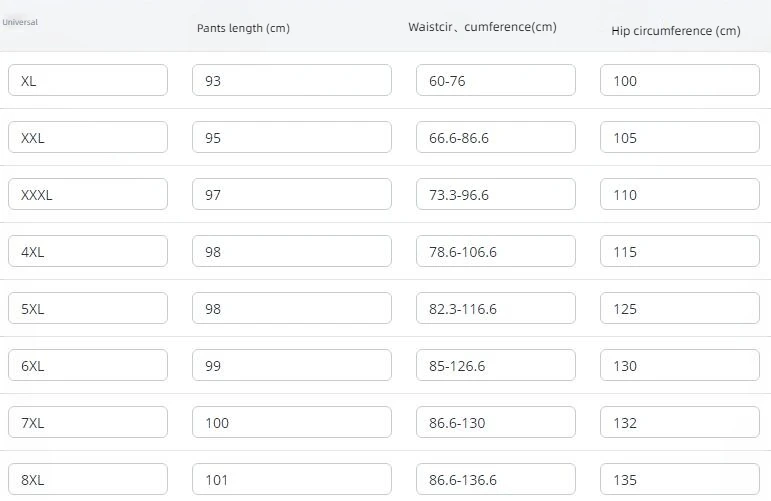Click pants length field showing 93
This screenshot has width=771, height=501.
click(x=291, y=81)
